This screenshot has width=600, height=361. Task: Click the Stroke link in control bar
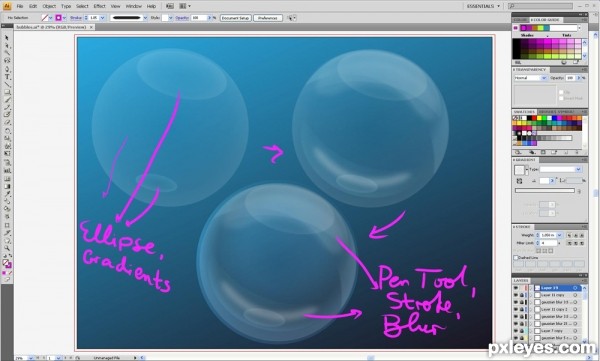point(76,18)
